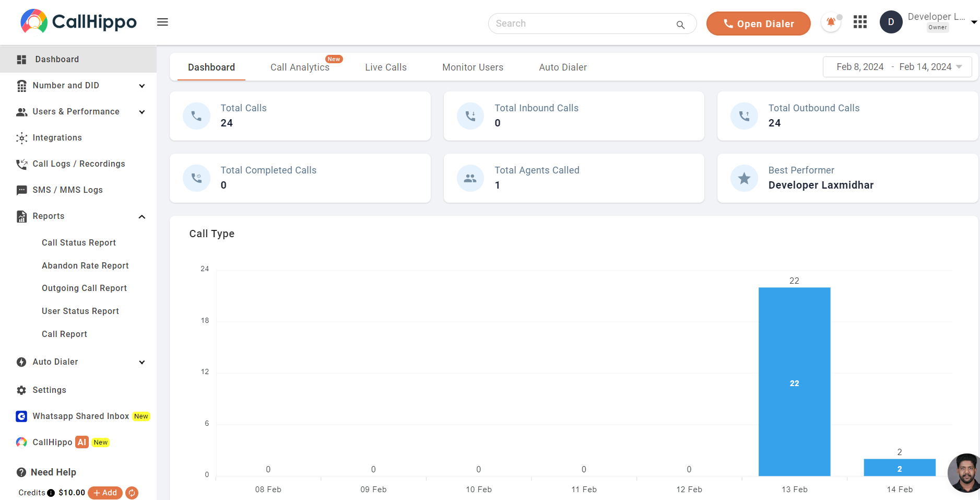Click the Auto Dialer bolt icon
980x500 pixels.
tap(21, 362)
